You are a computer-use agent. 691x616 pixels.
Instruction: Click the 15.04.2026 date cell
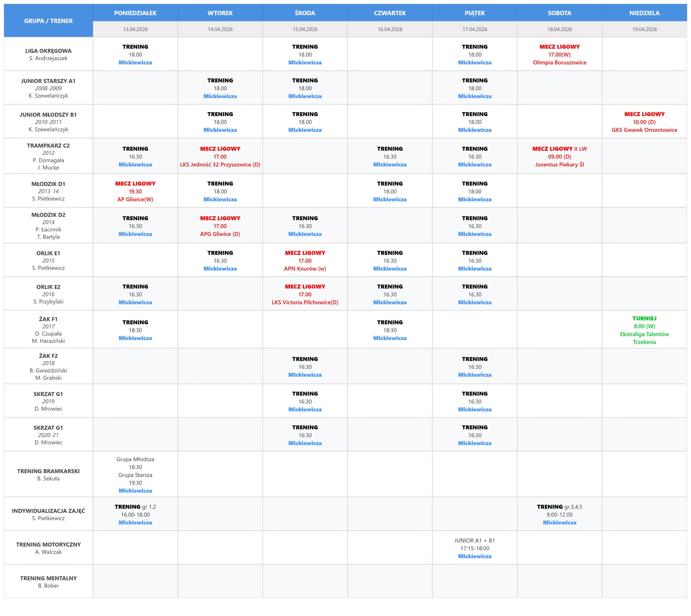[305, 29]
